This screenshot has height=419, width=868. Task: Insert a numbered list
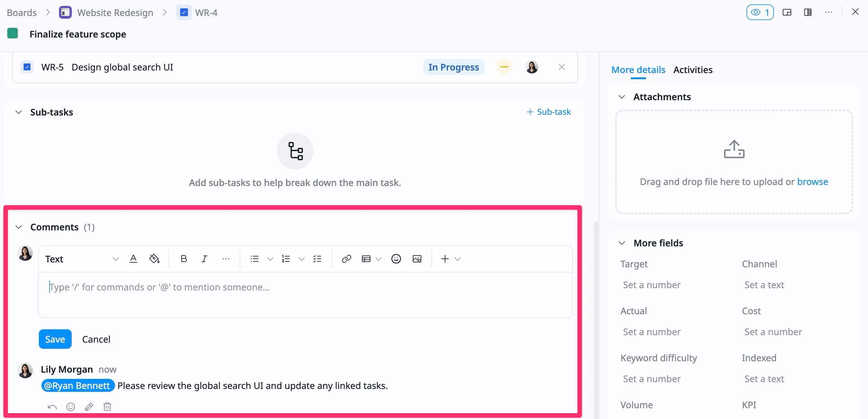[x=286, y=259]
